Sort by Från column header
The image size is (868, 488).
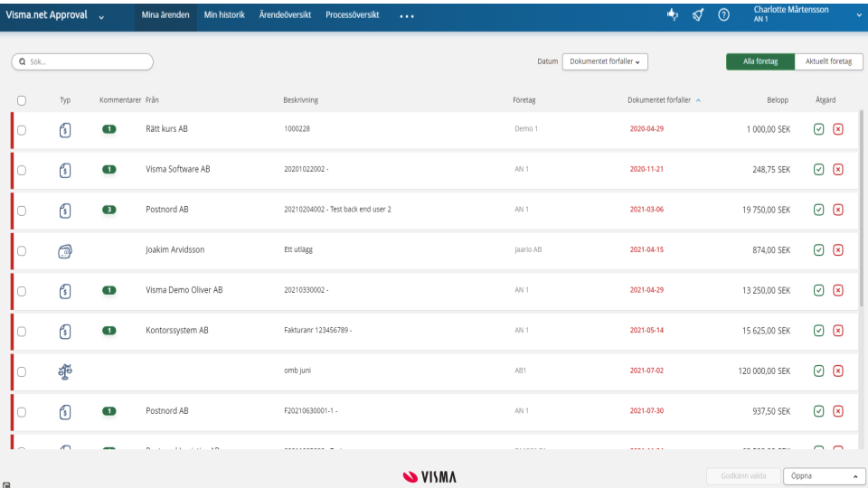coord(152,100)
